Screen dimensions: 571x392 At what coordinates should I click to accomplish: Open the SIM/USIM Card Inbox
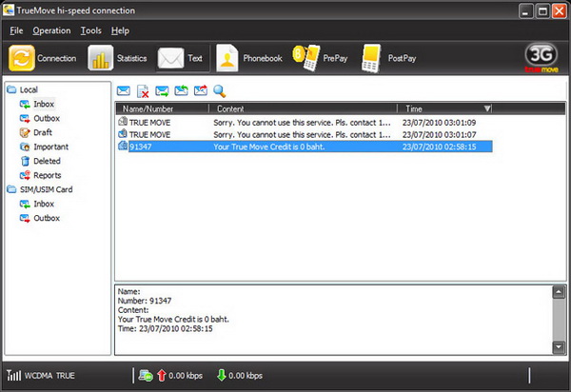click(x=37, y=204)
